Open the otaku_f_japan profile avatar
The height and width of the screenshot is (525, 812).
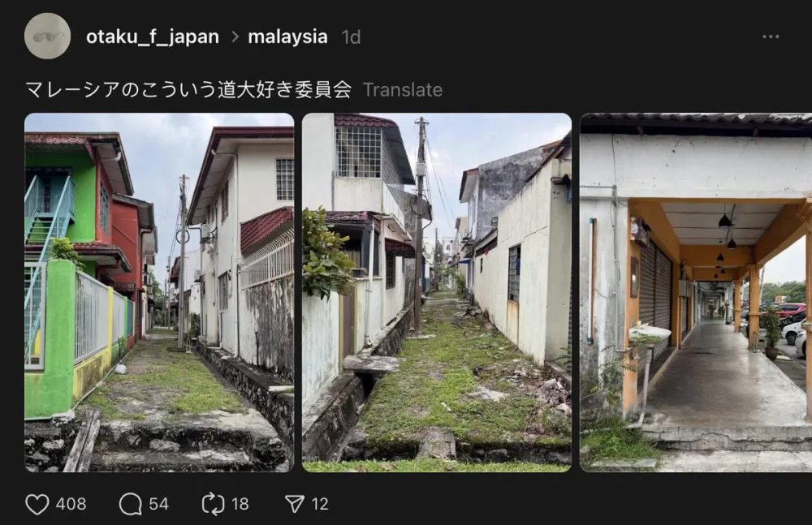tap(47, 37)
